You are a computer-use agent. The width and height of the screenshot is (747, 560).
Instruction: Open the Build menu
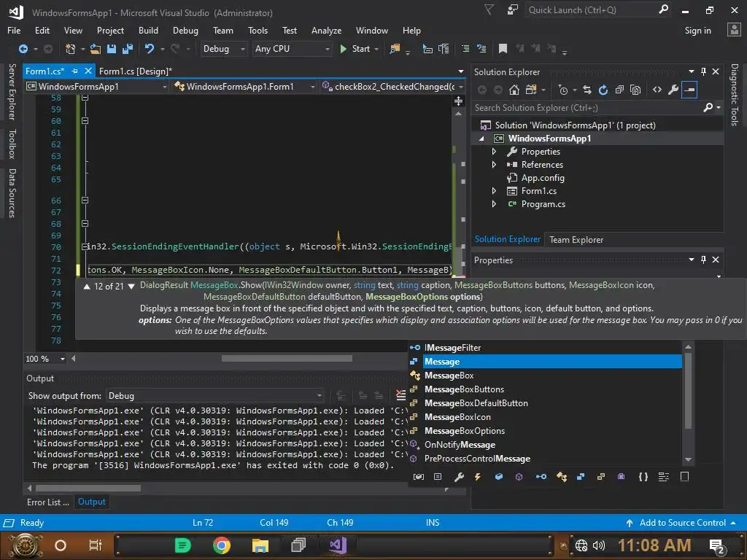148,31
